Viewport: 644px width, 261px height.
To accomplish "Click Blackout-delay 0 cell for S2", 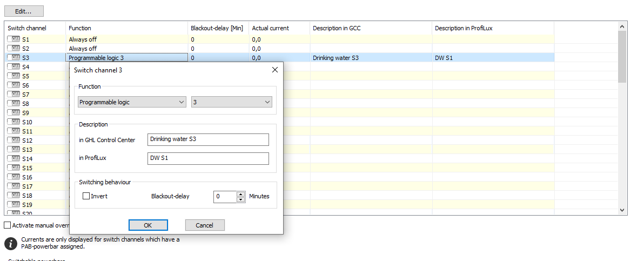I will pos(218,49).
